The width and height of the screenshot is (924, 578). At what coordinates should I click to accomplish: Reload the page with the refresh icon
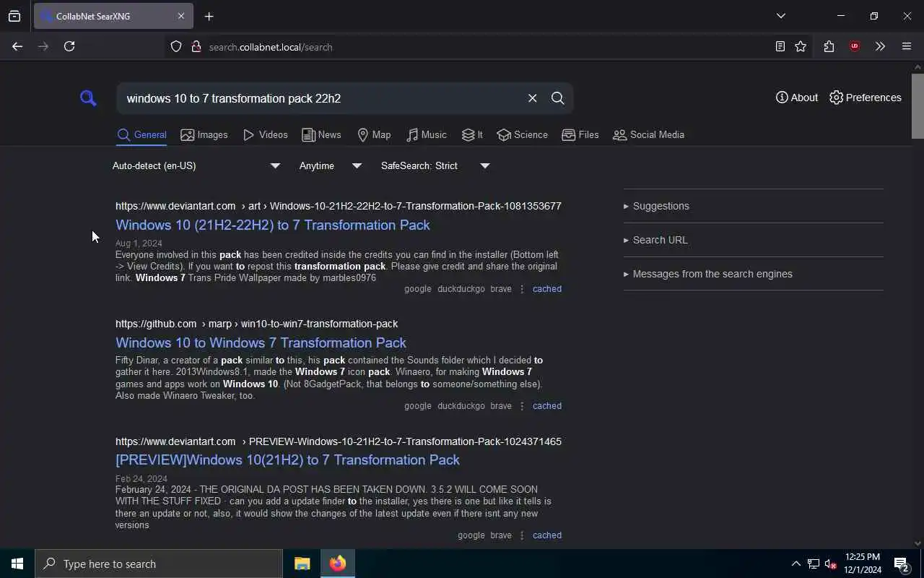(69, 46)
